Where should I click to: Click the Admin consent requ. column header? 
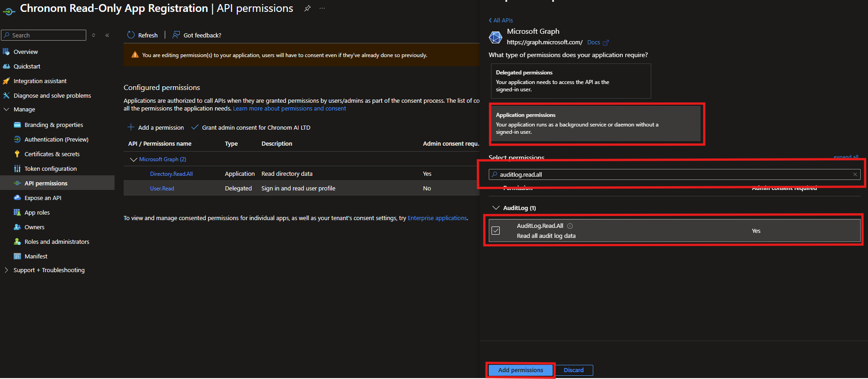(x=451, y=144)
